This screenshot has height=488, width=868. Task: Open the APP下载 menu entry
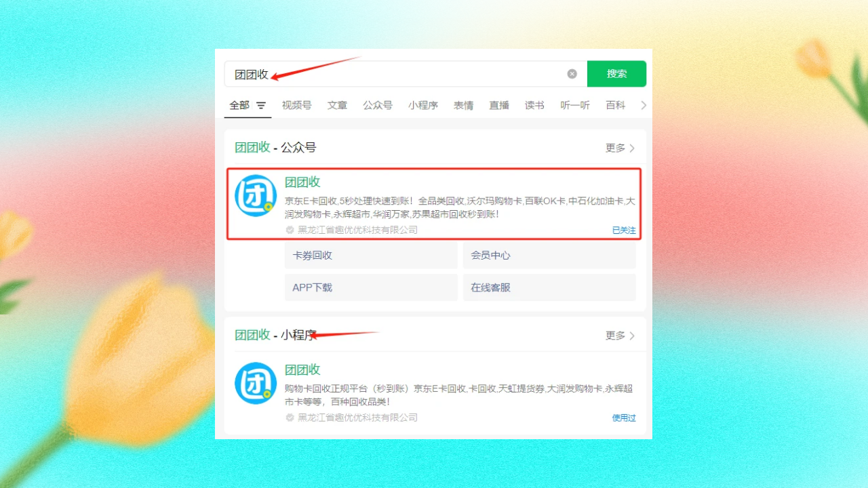tap(371, 287)
